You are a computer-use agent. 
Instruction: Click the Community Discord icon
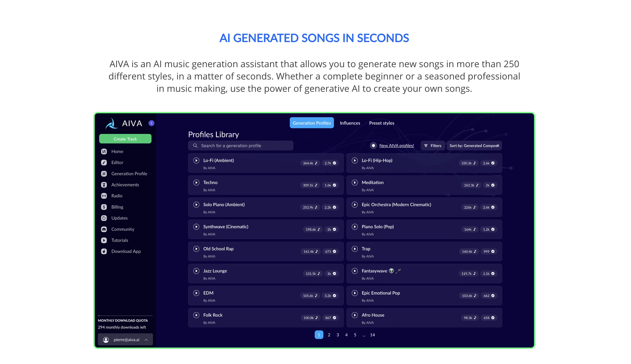coord(104,229)
